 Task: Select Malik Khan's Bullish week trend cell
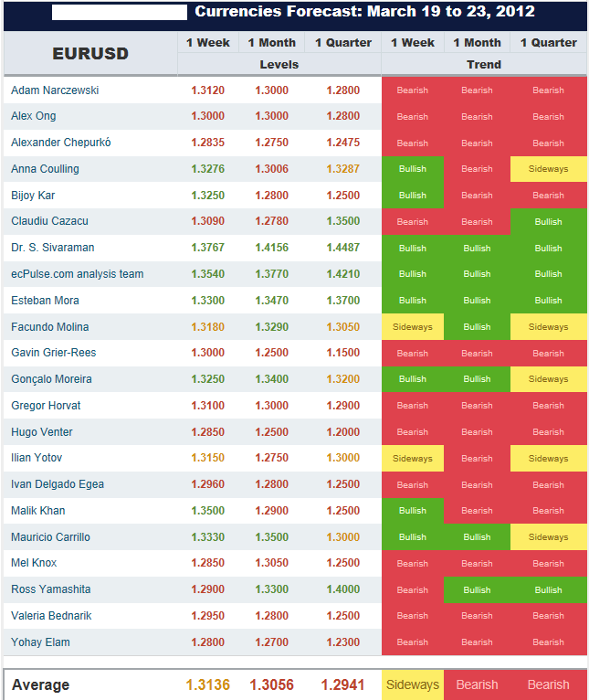[x=413, y=510]
